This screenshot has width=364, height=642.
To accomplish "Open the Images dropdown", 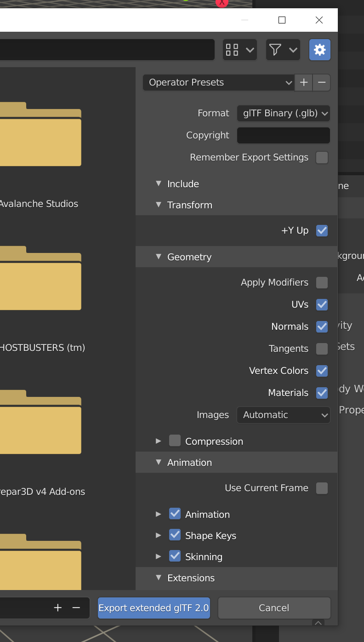I will pyautogui.click(x=283, y=415).
